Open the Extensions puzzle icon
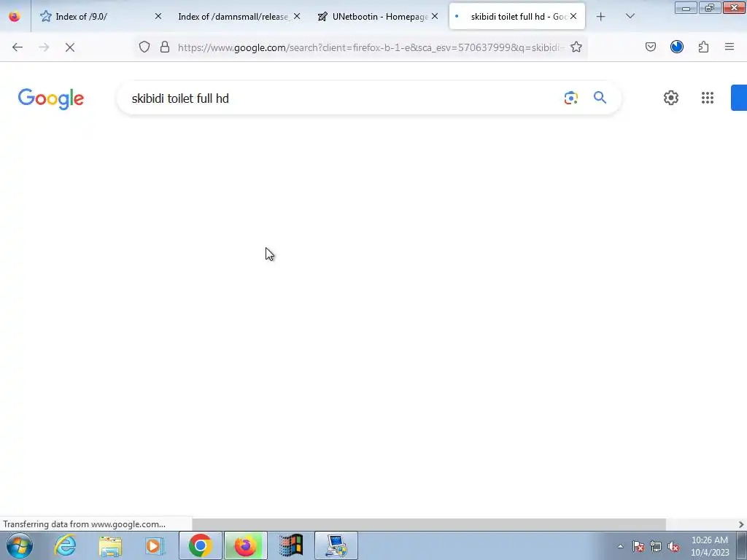This screenshot has width=747, height=560. (x=704, y=47)
